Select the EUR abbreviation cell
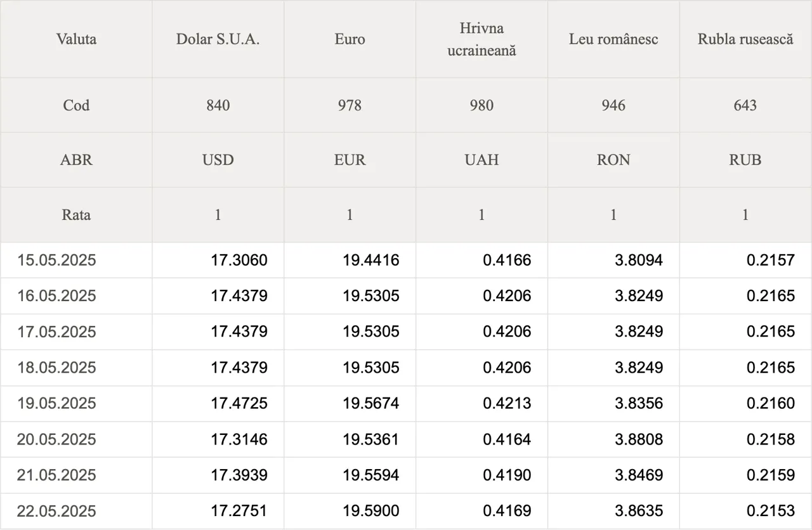This screenshot has height=530, width=812. (x=350, y=160)
